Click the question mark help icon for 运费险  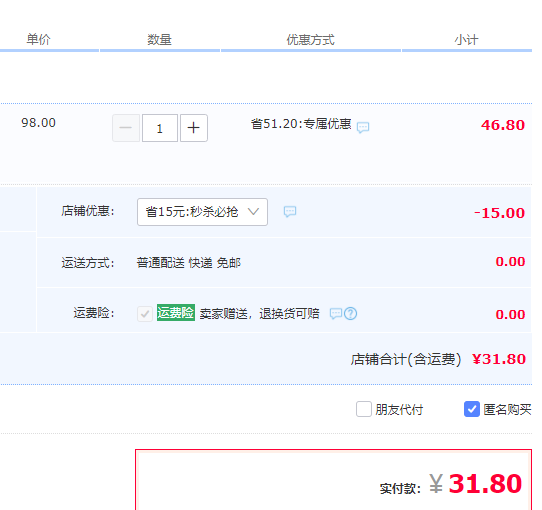pyautogui.click(x=351, y=314)
